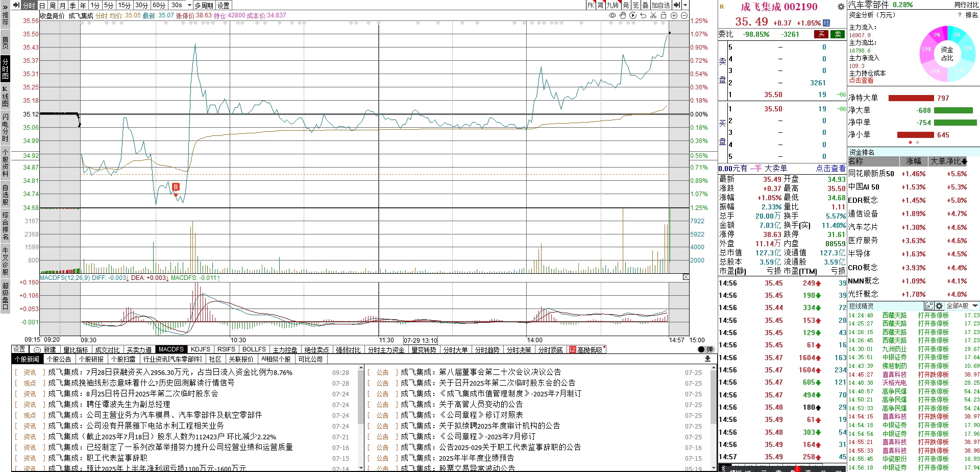Open the 首页 sidebar item
The image size is (980, 472).
(x=5, y=42)
